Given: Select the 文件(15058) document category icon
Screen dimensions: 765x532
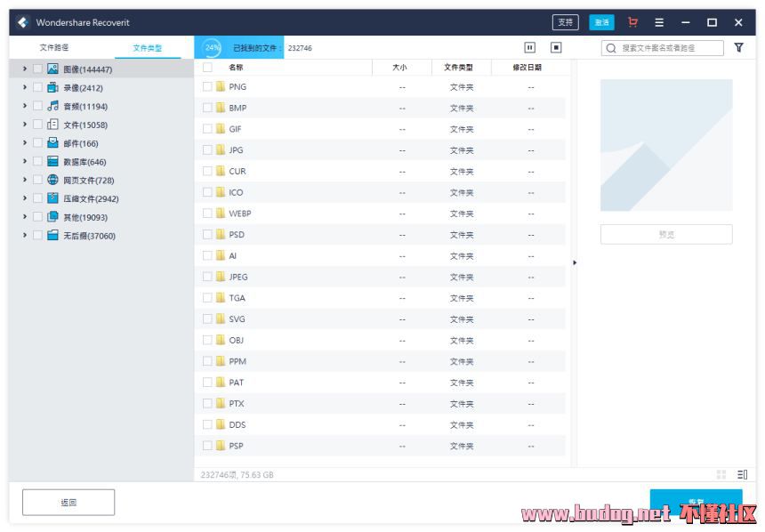Looking at the screenshot, I should tap(52, 125).
